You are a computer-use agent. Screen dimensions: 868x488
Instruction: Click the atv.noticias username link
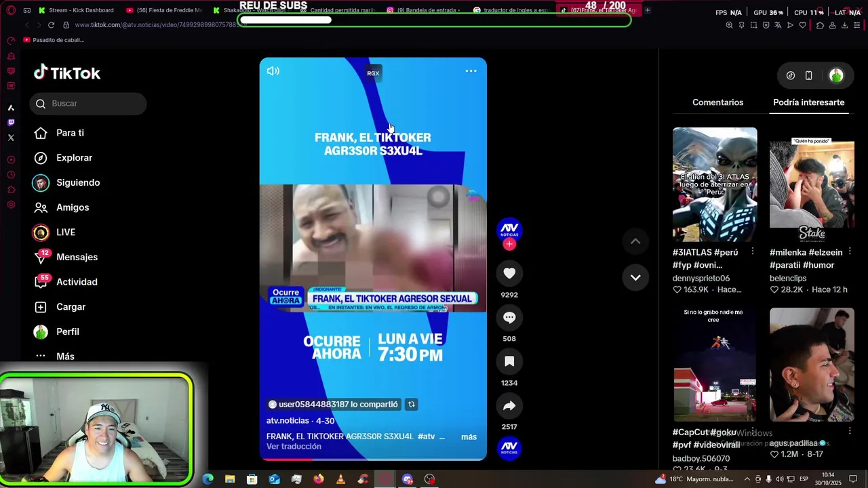(x=288, y=421)
